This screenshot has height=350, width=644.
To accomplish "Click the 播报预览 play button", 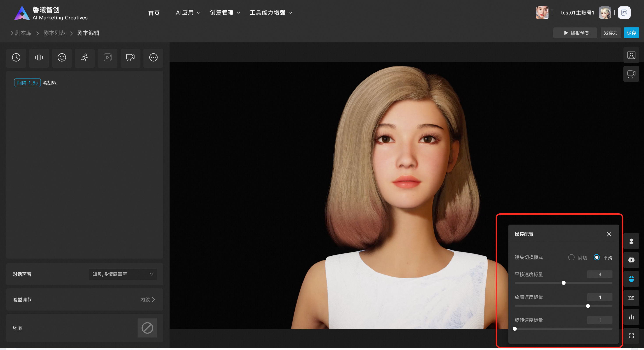I will tap(575, 33).
